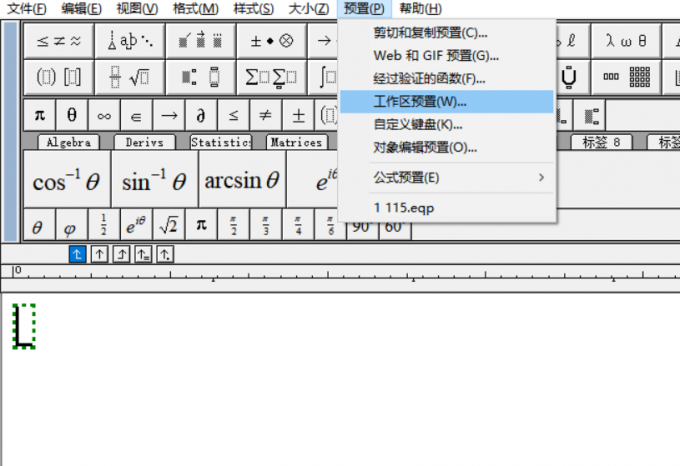Open the Greek lowercase palette (λ ω θ)
The height and width of the screenshot is (466, 680).
[x=626, y=41]
